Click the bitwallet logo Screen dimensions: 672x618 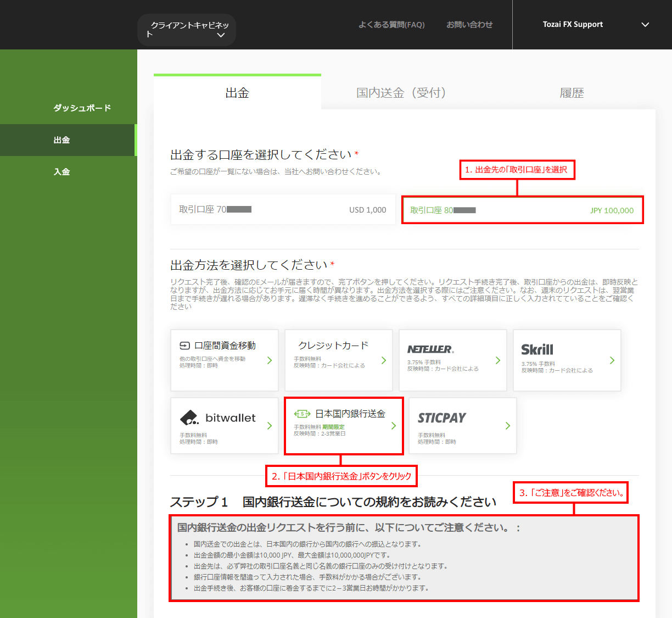221,417
